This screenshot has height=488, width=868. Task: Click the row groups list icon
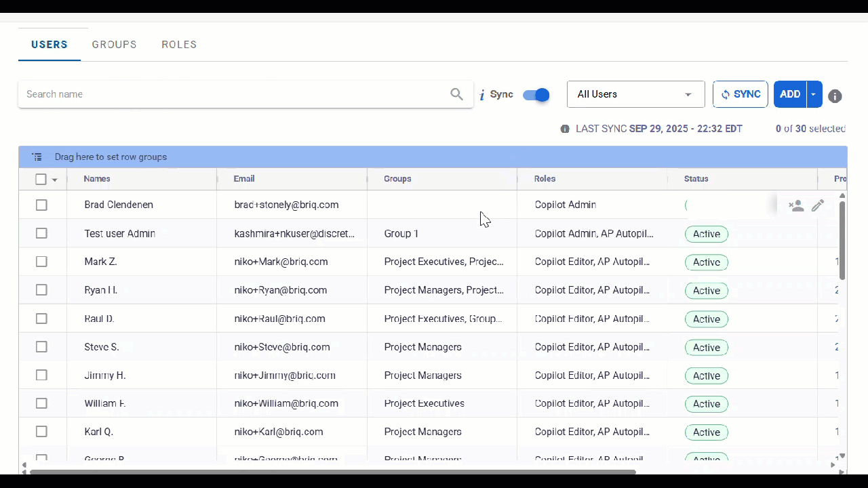click(37, 157)
